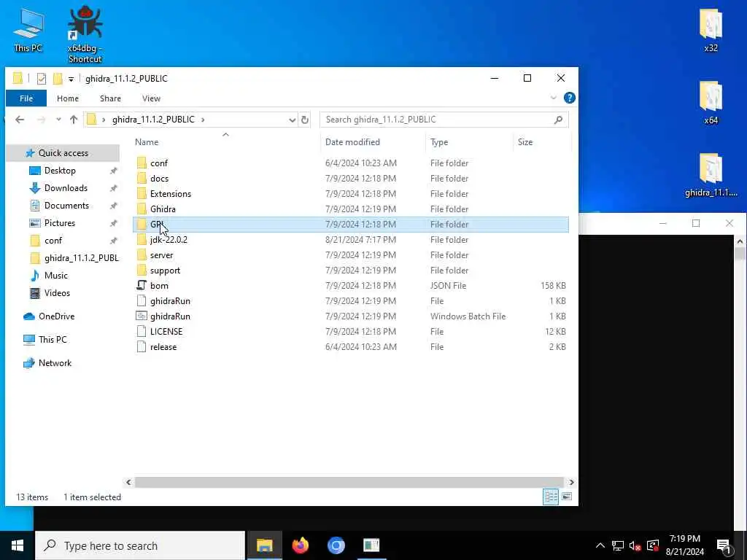Switch to the Home ribbon tab

(x=68, y=98)
